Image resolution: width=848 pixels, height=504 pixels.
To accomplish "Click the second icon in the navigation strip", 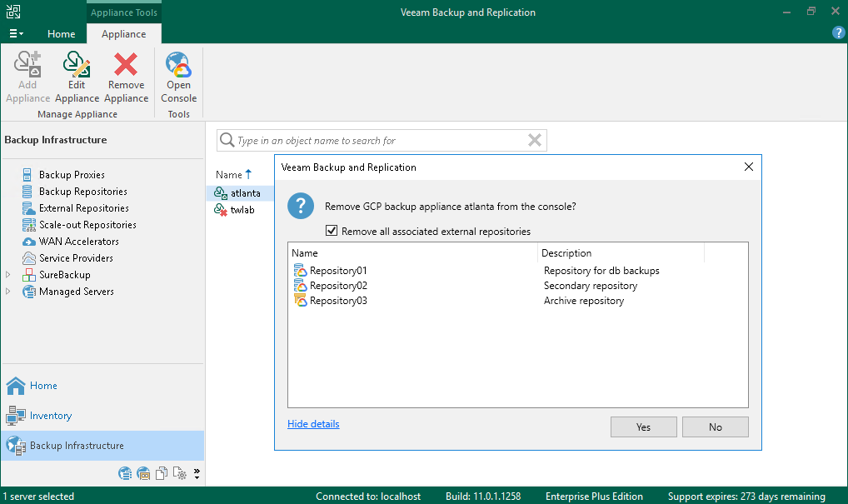I will click(x=143, y=474).
